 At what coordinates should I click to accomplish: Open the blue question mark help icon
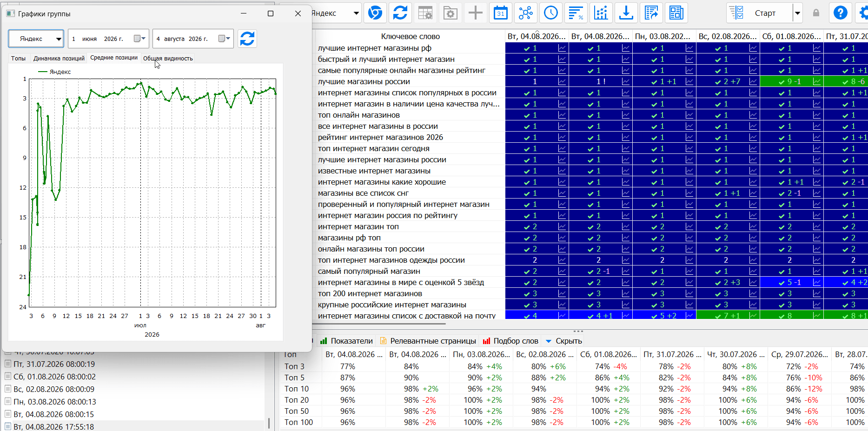coord(841,13)
